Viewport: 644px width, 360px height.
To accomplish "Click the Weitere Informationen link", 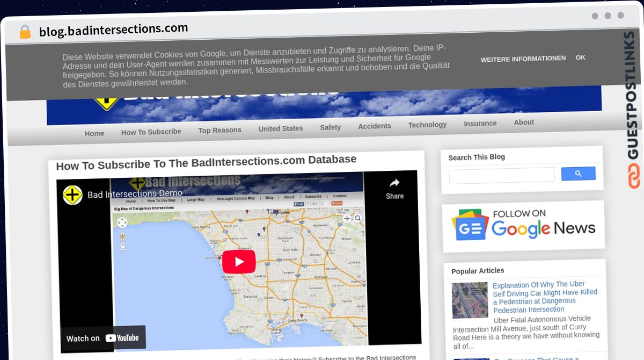I will pyautogui.click(x=523, y=59).
